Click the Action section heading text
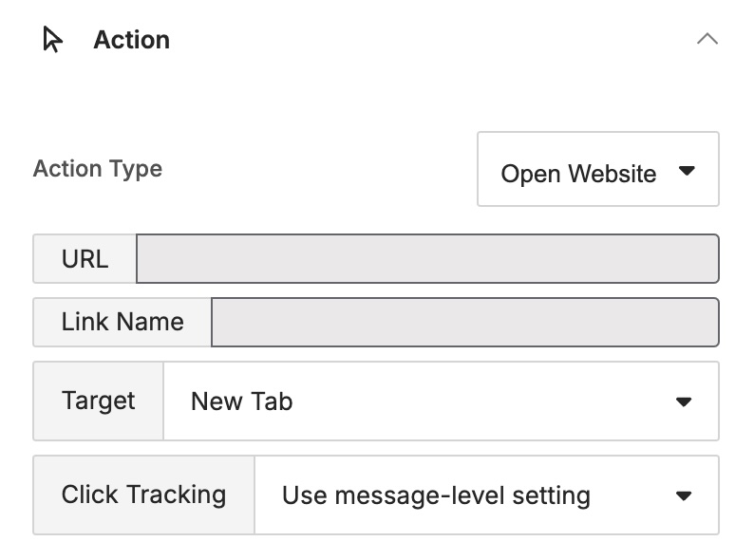 [x=131, y=40]
